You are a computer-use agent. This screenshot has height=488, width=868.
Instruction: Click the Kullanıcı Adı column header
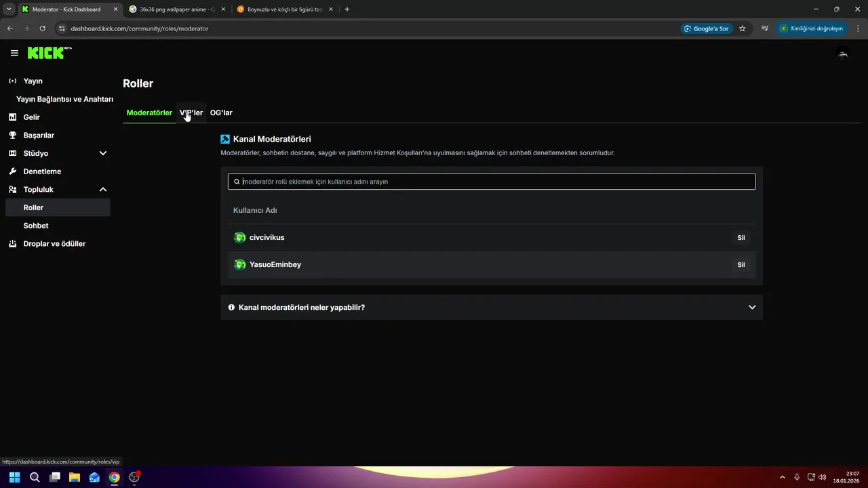(255, 210)
